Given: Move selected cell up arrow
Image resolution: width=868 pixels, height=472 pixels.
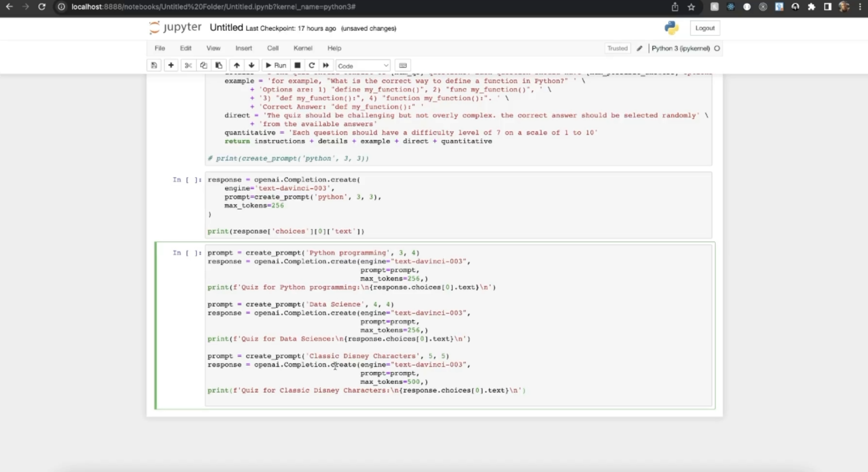Looking at the screenshot, I should [x=236, y=65].
